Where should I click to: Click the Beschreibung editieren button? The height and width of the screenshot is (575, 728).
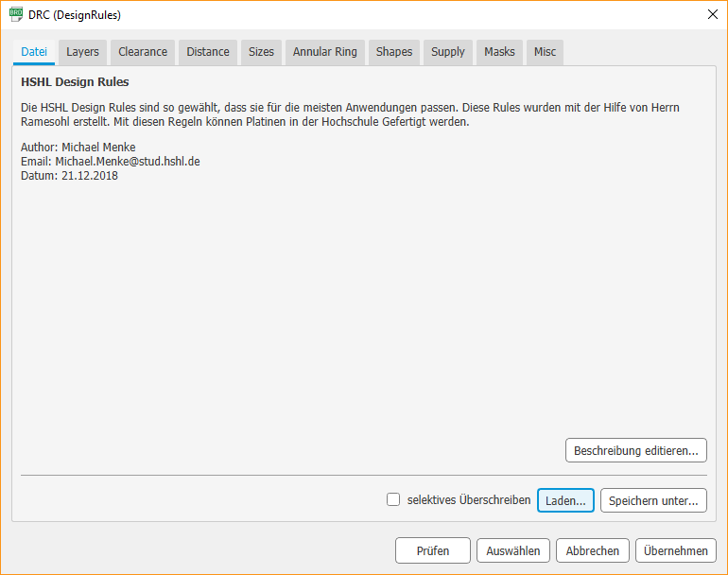tap(635, 451)
